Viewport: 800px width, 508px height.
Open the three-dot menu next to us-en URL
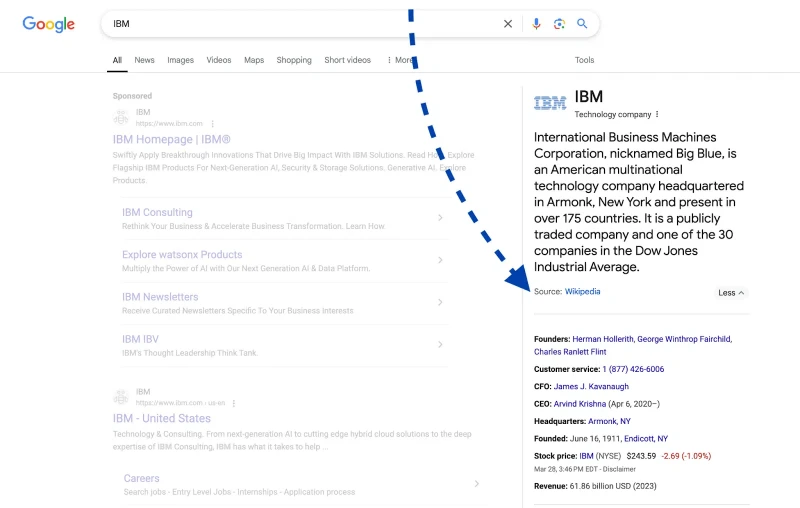point(234,403)
